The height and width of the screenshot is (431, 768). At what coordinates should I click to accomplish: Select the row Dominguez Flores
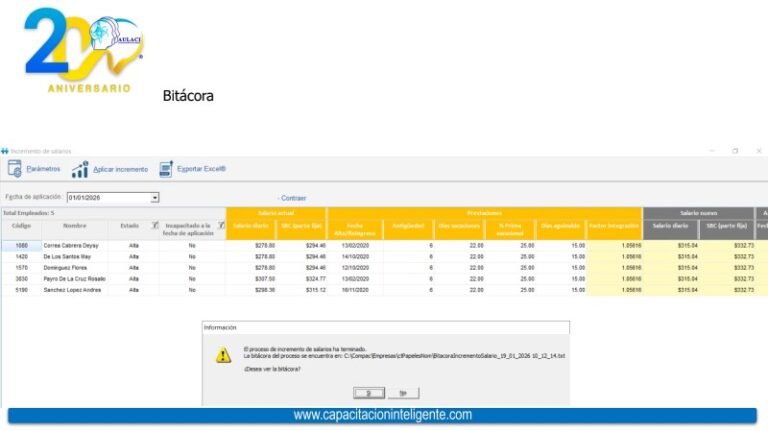(x=384, y=268)
